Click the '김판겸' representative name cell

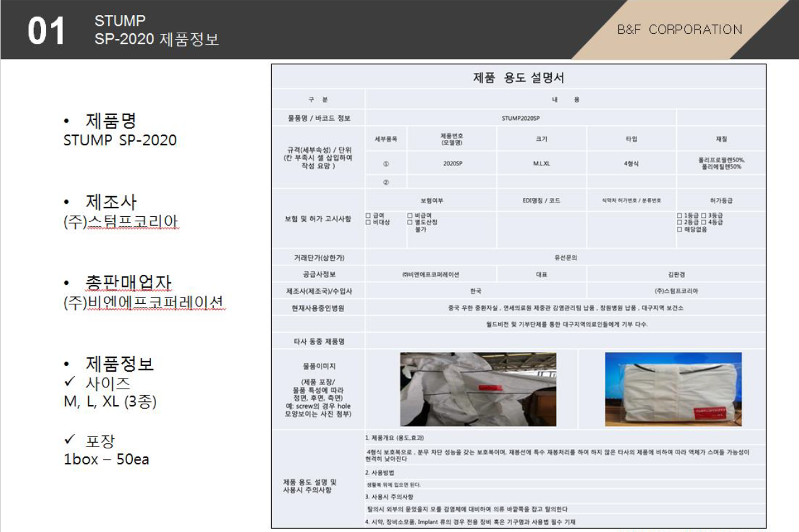coord(676,274)
